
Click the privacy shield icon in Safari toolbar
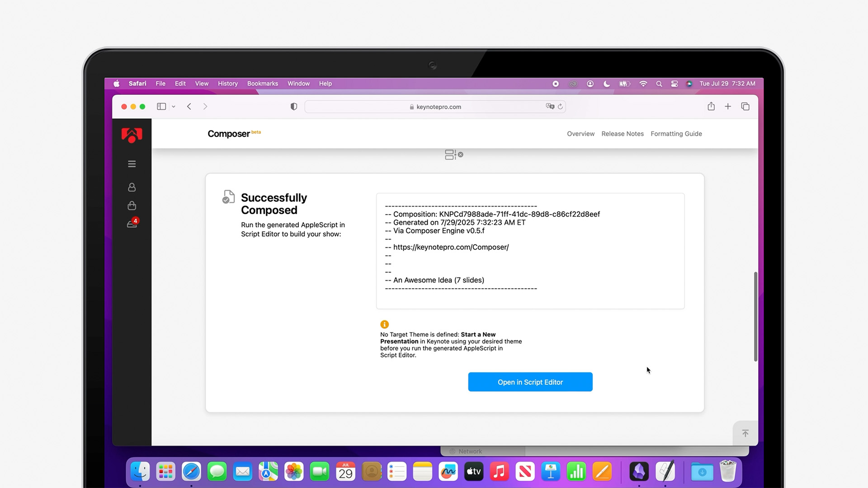tap(293, 106)
